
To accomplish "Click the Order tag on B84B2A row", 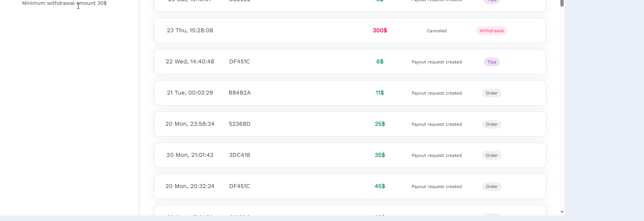I will point(491,93).
